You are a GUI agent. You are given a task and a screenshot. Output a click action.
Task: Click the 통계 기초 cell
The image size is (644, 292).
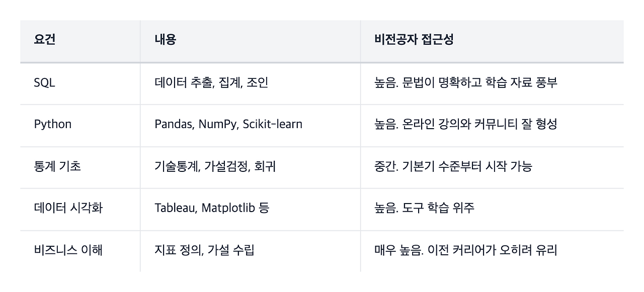80,167
